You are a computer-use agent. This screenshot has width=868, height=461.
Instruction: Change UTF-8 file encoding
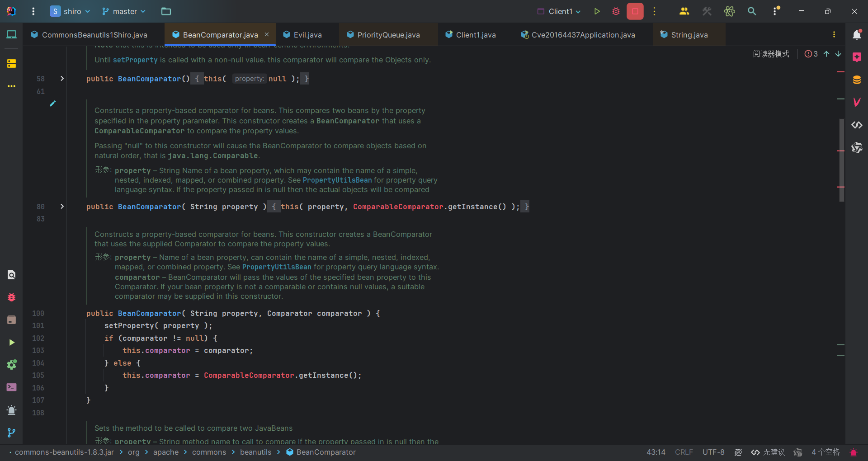[713, 452]
